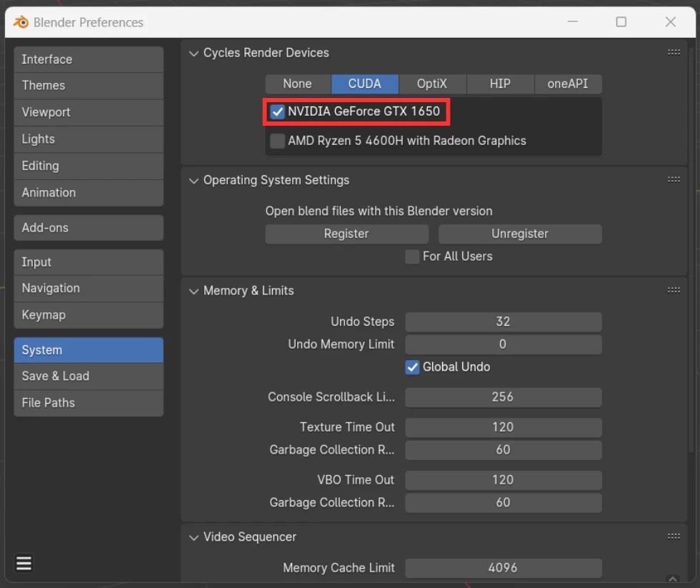Click the Undo Steps value field
The image size is (700, 588).
click(503, 322)
